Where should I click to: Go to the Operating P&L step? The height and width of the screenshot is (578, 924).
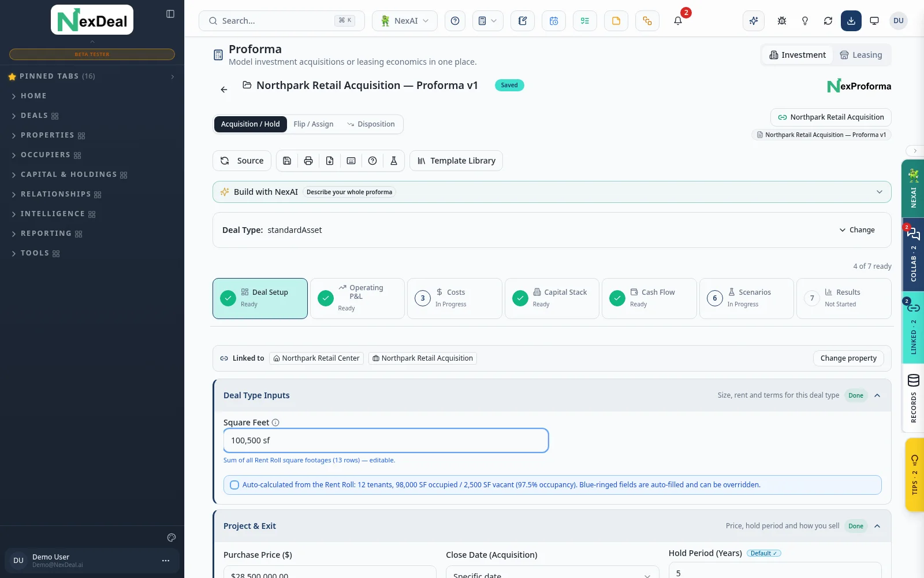[x=357, y=298]
